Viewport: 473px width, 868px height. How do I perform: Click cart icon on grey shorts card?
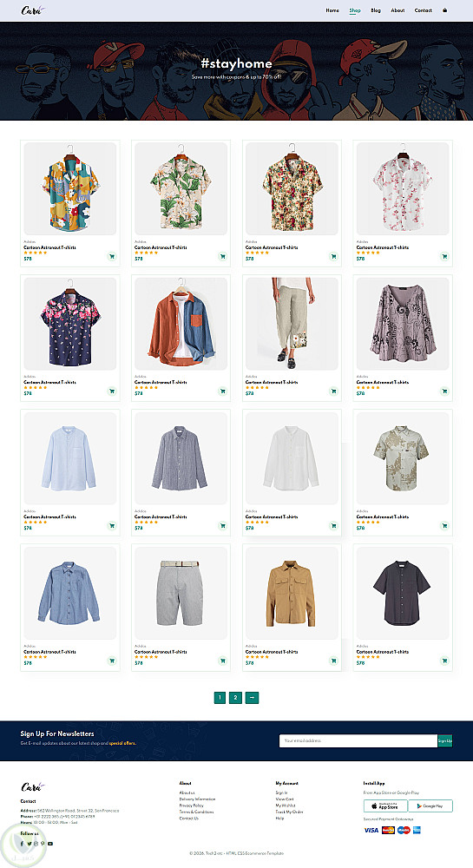coord(222,661)
